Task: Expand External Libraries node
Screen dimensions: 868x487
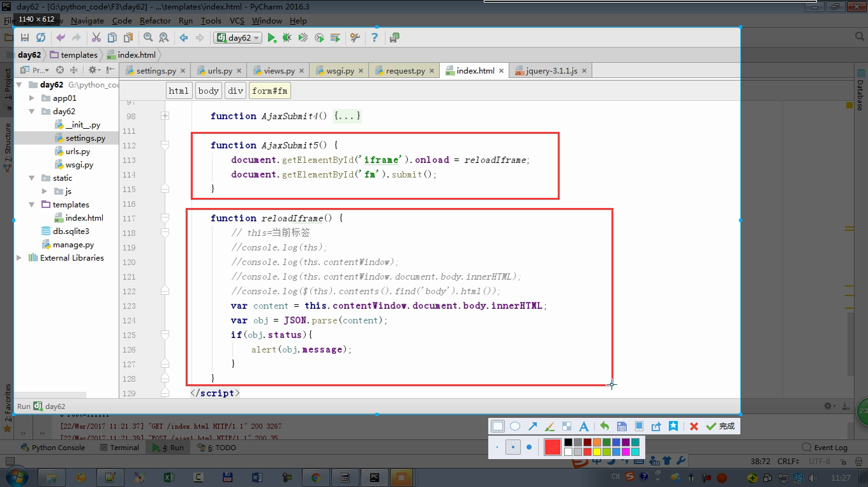Action: tap(19, 258)
